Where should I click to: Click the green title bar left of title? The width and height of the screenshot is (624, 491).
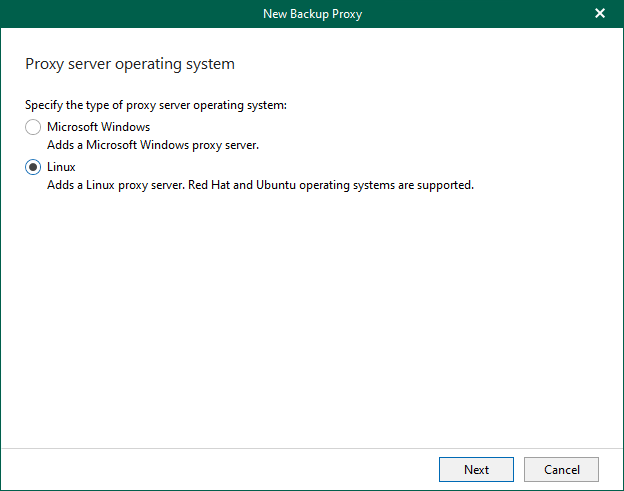pyautogui.click(x=120, y=14)
